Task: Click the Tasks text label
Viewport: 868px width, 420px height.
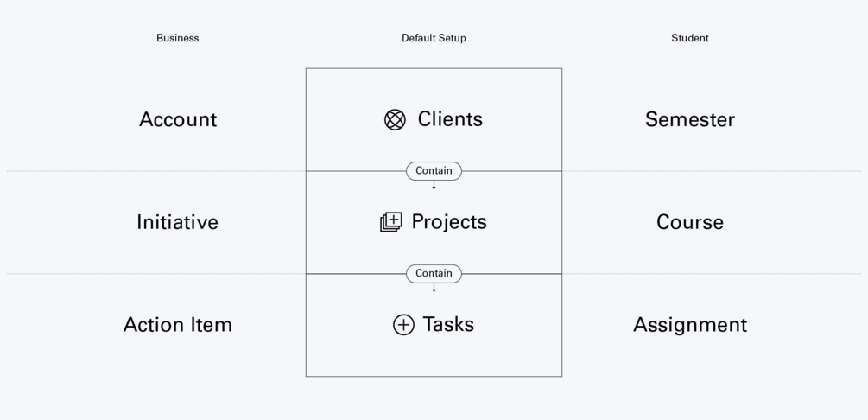Action: 448,325
